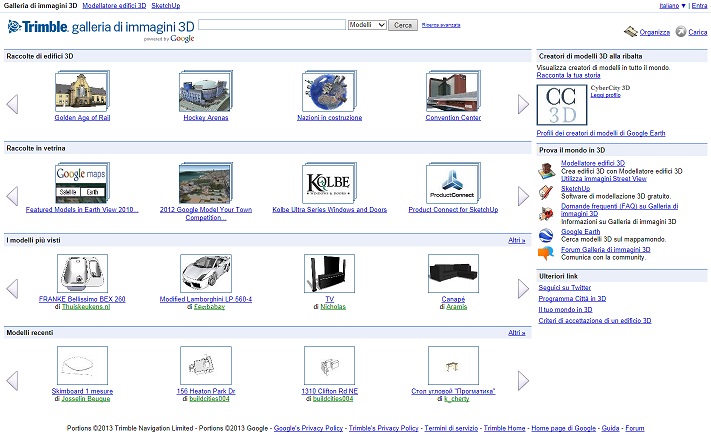Open the Golden Age of Rail thumbnail

pos(82,91)
